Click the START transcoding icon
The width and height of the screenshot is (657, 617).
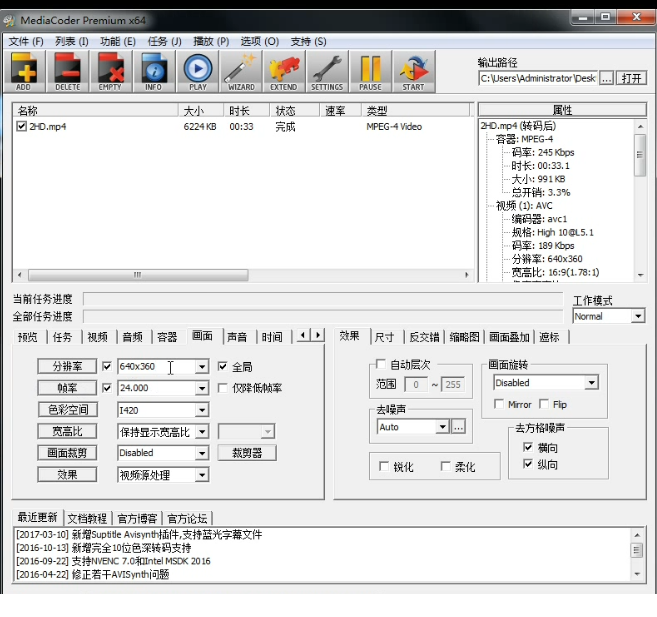[x=414, y=71]
